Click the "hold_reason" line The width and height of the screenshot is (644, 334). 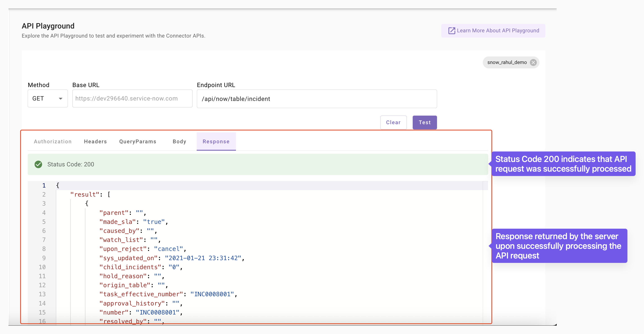tap(132, 276)
